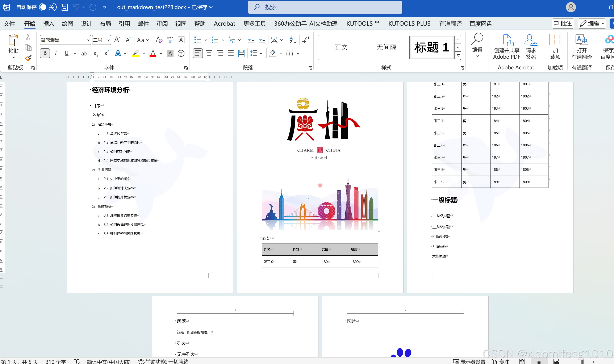Apply the red font color swatch

tap(153, 53)
